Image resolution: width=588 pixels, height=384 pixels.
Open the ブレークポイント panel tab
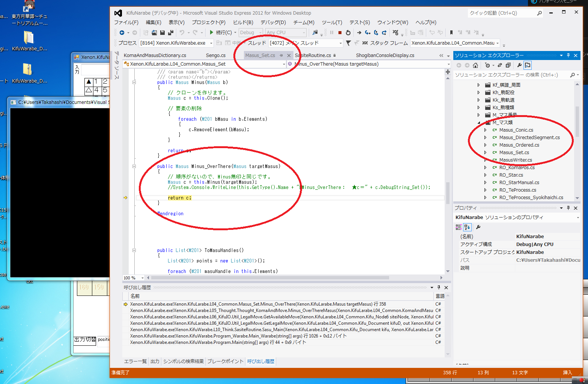(x=225, y=361)
